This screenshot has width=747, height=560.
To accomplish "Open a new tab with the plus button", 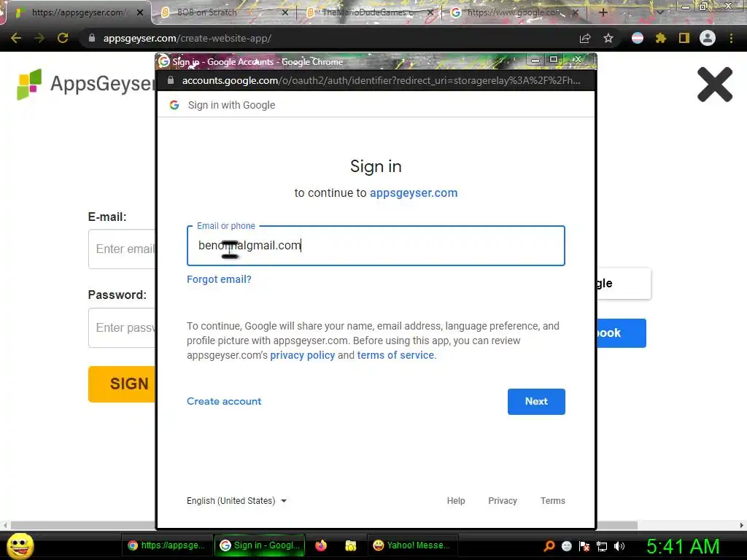I will [603, 12].
